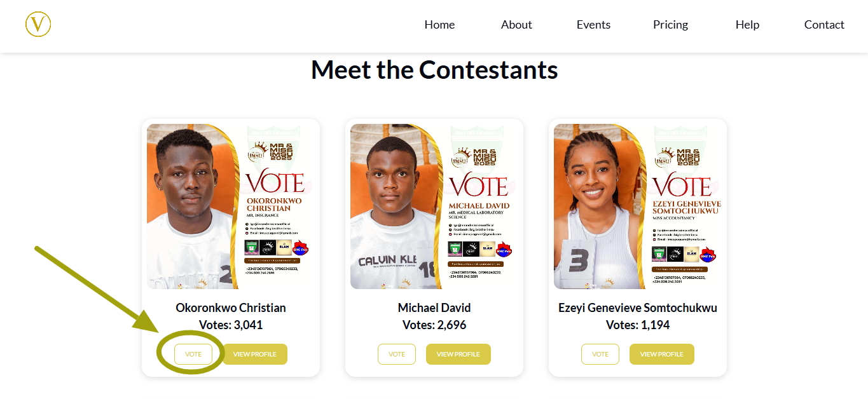Open Ezeyi Genevieve Somtochukwu's profile
The height and width of the screenshot is (399, 868).
point(662,355)
